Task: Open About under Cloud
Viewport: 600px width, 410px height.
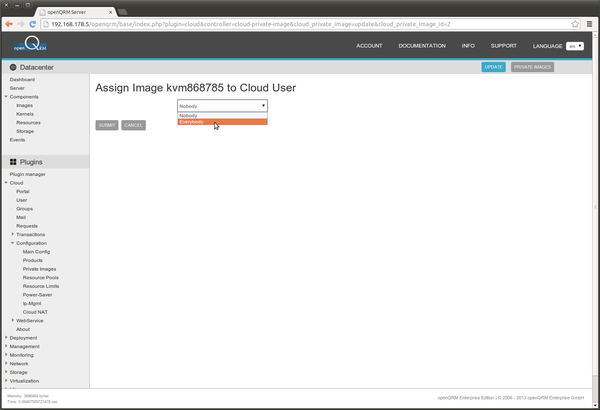Action: coord(23,329)
